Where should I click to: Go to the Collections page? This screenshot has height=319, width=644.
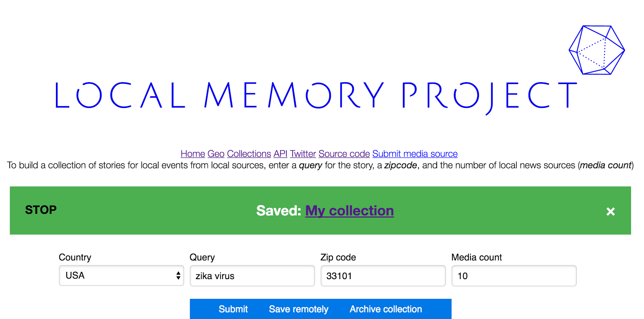coord(249,153)
